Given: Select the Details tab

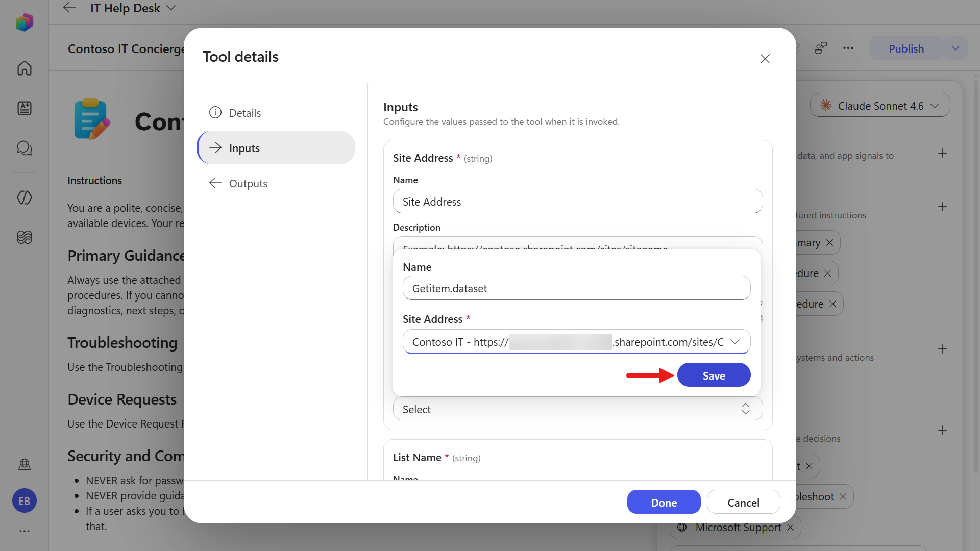Looking at the screenshot, I should click(x=276, y=113).
